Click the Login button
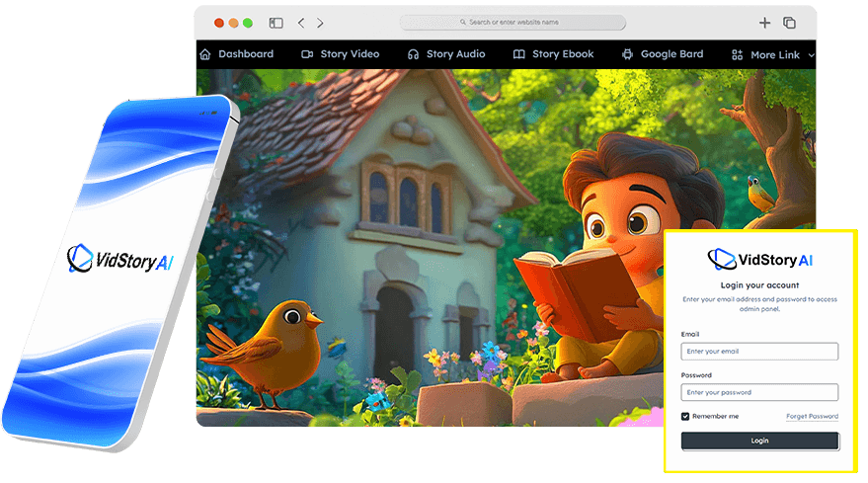Screen dimensions: 868x483 pyautogui.click(x=760, y=441)
